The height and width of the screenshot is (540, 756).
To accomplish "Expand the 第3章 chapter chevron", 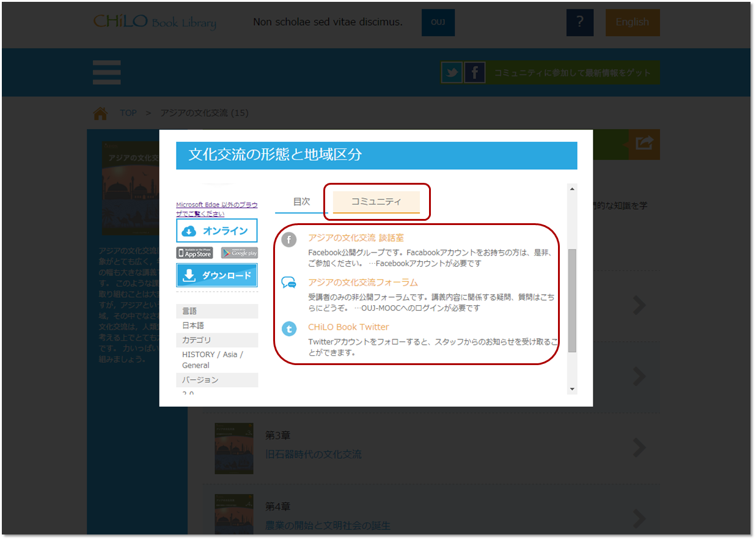I will click(x=639, y=448).
